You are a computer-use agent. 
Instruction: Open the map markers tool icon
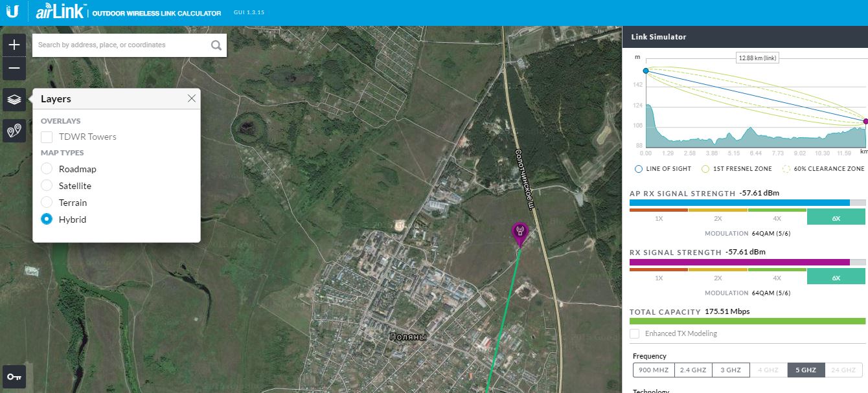(14, 131)
